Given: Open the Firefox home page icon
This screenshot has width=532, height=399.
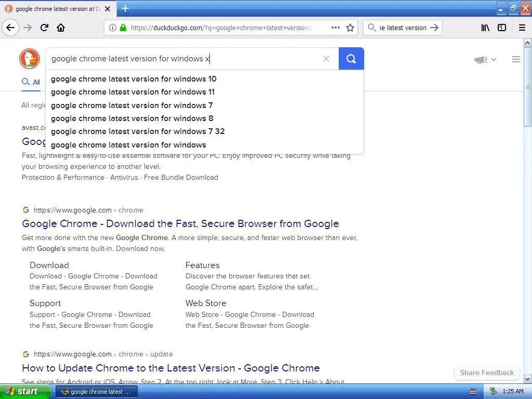Looking at the screenshot, I should pos(61,28).
